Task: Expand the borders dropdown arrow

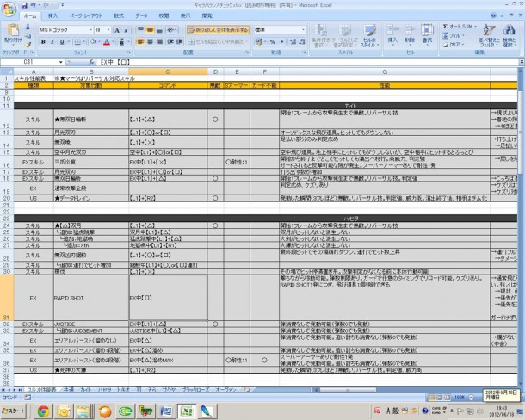Action: point(84,42)
